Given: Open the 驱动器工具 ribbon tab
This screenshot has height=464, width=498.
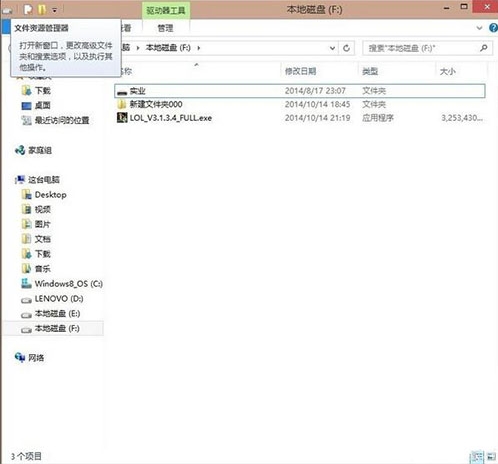Looking at the screenshot, I should pyautogui.click(x=166, y=11).
